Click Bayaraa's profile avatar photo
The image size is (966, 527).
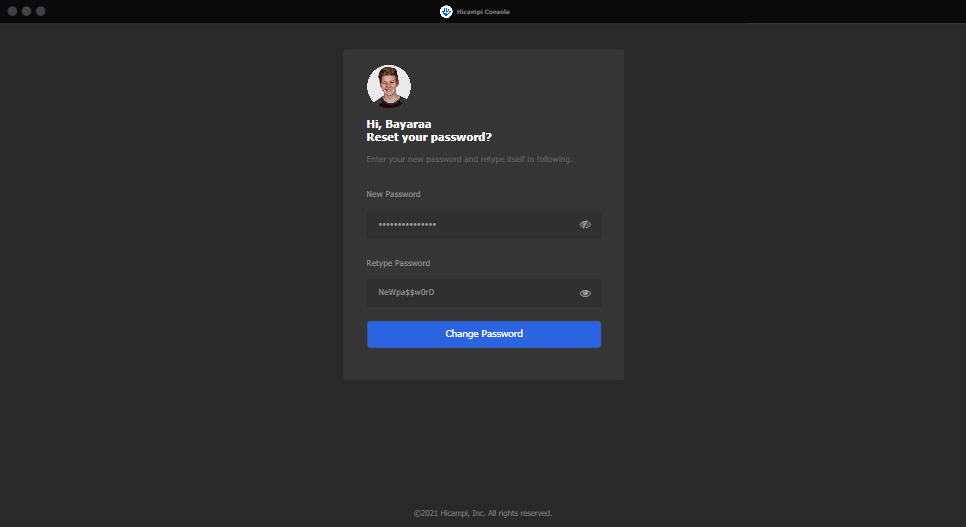389,86
